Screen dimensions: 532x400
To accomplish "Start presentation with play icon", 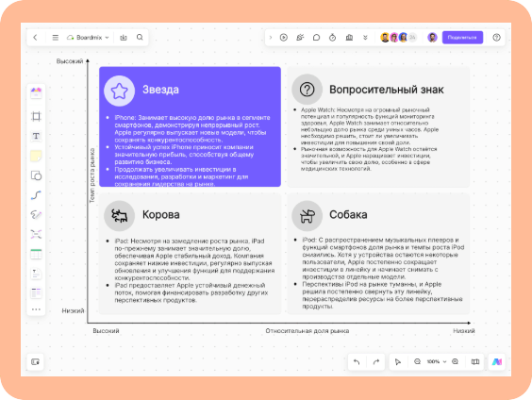I will coord(284,38).
